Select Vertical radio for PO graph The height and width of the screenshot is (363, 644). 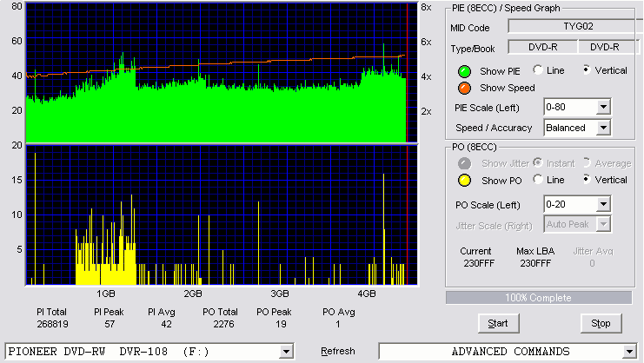point(587,179)
